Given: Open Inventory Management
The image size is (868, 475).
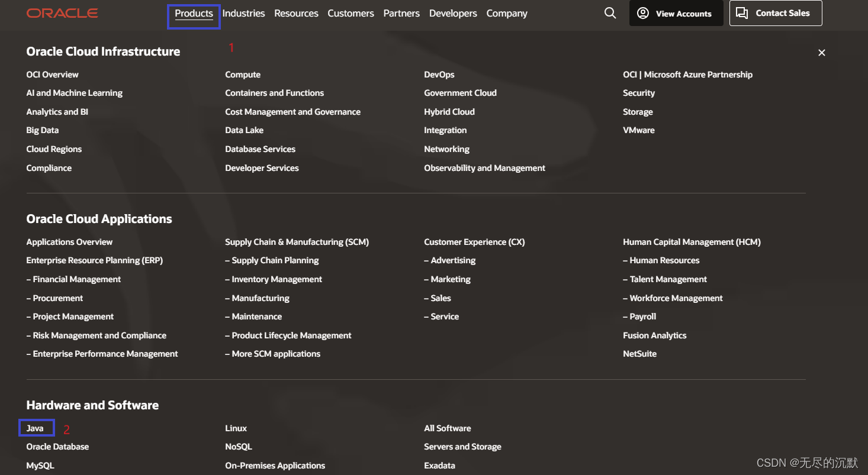Looking at the screenshot, I should 274,279.
